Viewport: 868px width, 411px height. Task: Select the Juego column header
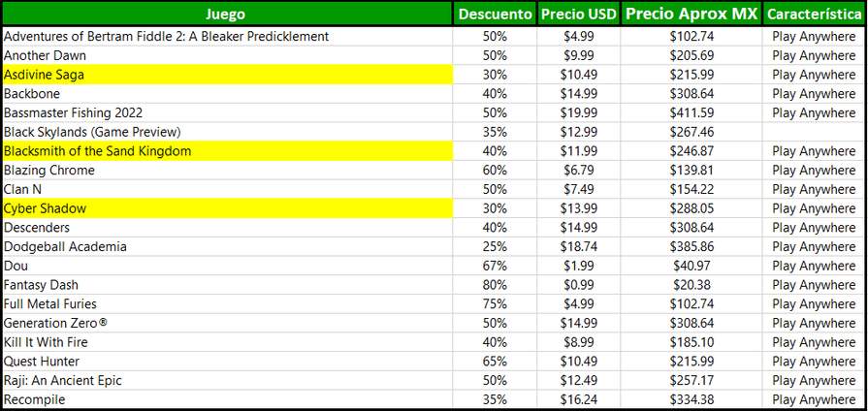pyautogui.click(x=228, y=14)
